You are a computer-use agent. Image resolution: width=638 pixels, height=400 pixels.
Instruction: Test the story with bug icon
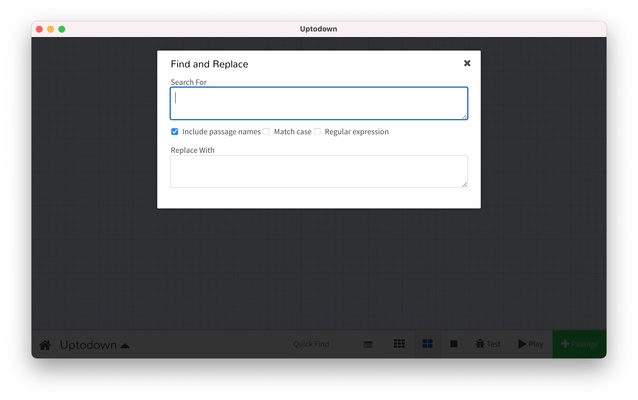[488, 344]
